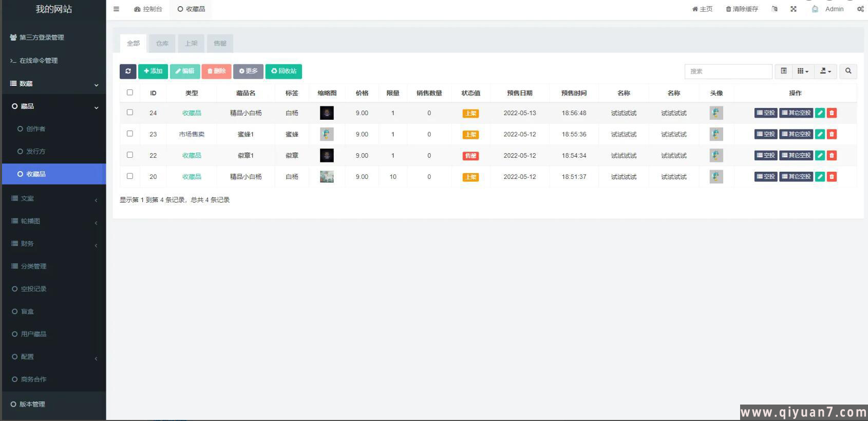Click the refresh table icon button

(128, 71)
